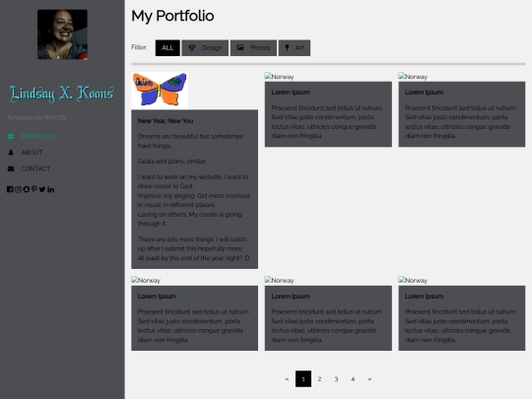Click the Lindsay X. Koons name heading
Screen dimensions: 532x399
(62, 94)
